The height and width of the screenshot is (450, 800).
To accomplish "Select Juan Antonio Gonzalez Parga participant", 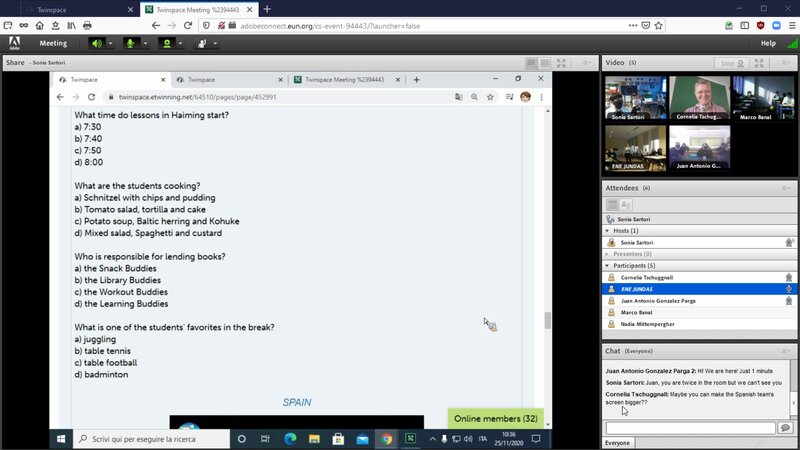I will tap(699, 301).
